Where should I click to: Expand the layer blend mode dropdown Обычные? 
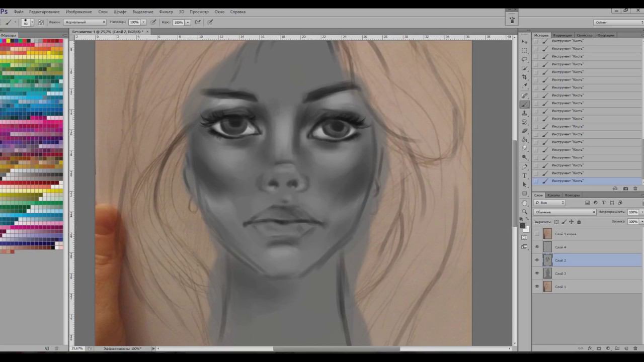(565, 212)
